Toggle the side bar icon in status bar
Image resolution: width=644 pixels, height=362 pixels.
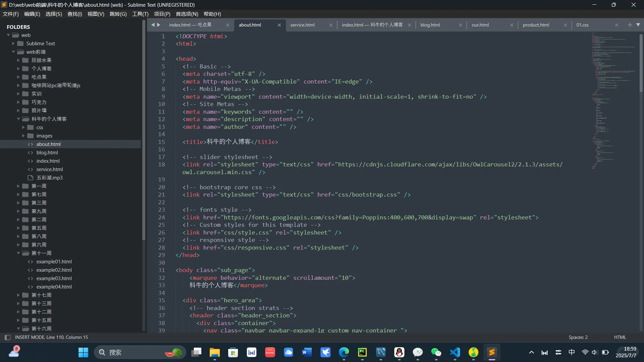pyautogui.click(x=7, y=337)
